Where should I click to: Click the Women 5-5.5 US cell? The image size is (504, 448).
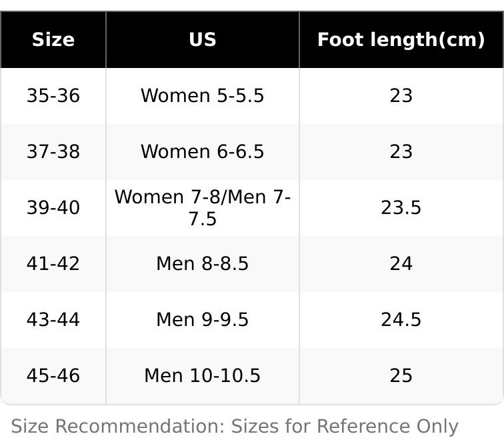203,96
